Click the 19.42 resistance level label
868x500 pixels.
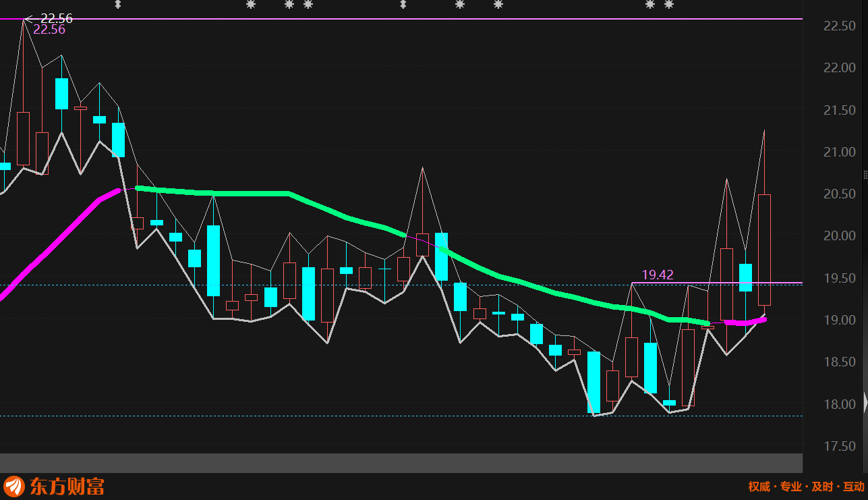(658, 275)
